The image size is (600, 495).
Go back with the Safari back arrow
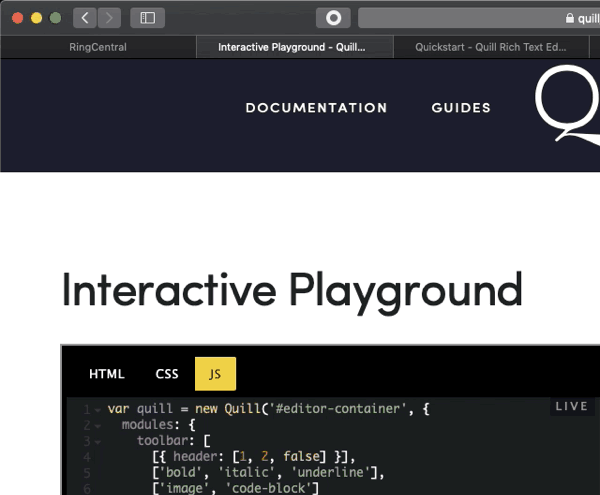click(85, 18)
